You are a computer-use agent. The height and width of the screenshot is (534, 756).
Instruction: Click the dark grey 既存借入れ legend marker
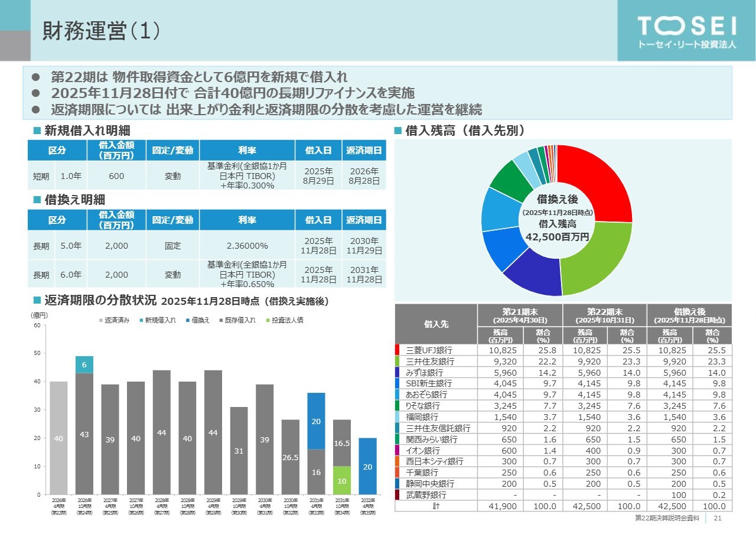pos(221,320)
